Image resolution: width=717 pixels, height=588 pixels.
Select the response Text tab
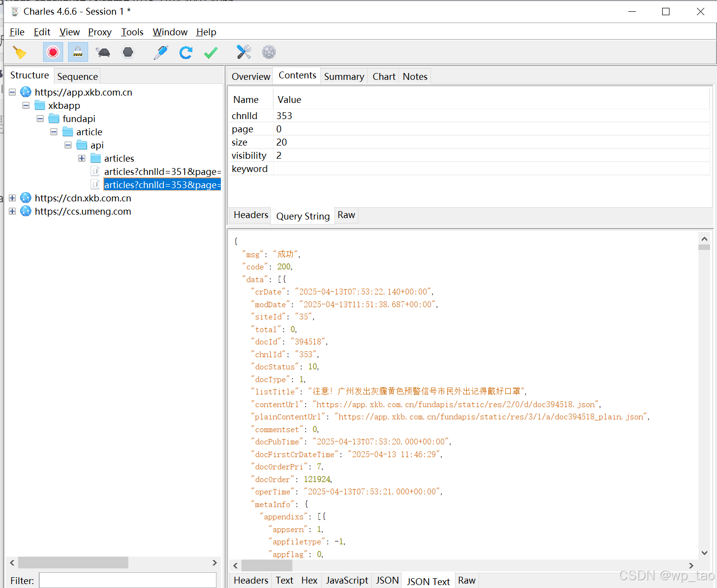284,580
